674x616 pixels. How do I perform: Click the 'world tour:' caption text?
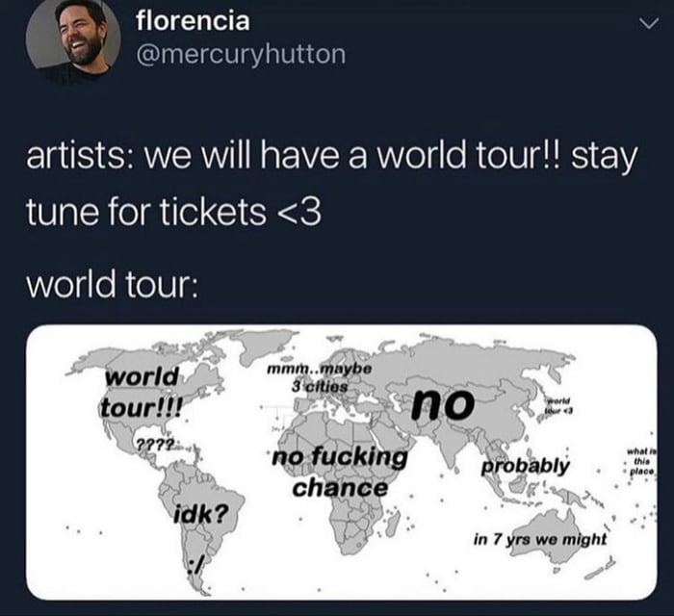113,284
